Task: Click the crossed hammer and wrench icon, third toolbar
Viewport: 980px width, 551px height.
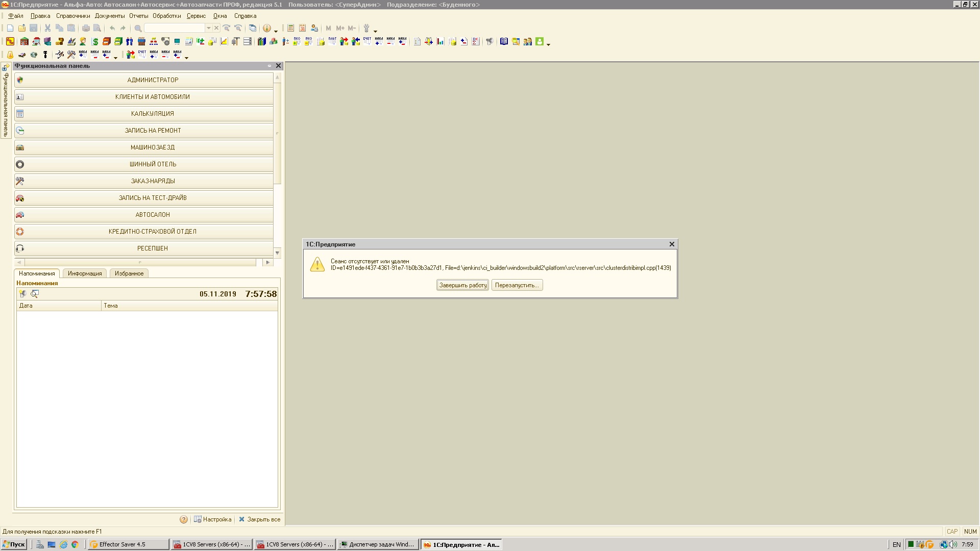Action: [71, 55]
